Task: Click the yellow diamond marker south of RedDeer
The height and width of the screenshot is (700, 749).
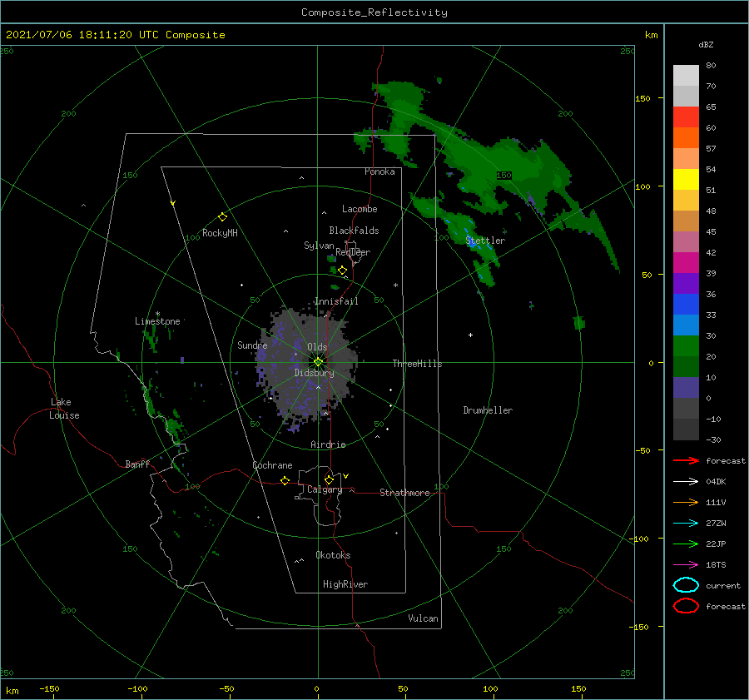Action: tap(342, 271)
